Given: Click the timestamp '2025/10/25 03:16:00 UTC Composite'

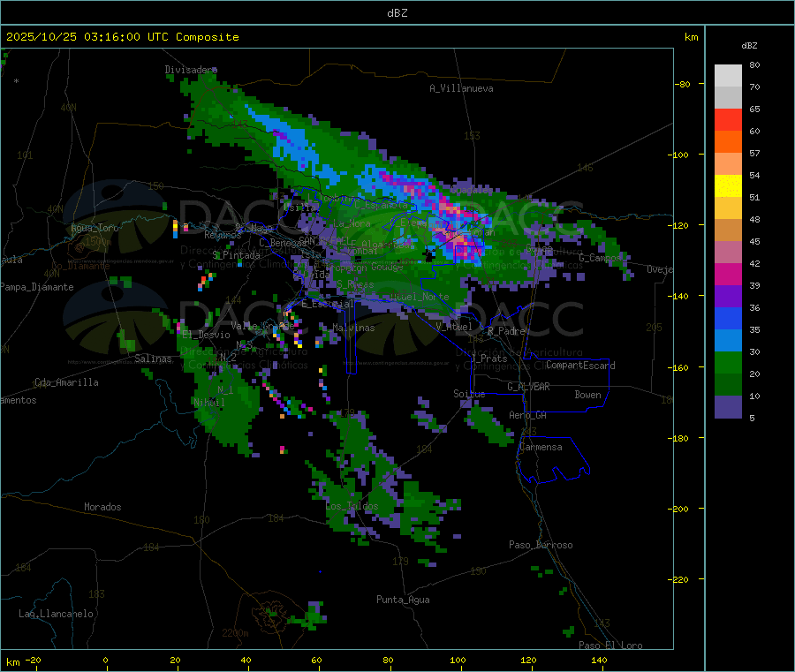Looking at the screenshot, I should 122,37.
